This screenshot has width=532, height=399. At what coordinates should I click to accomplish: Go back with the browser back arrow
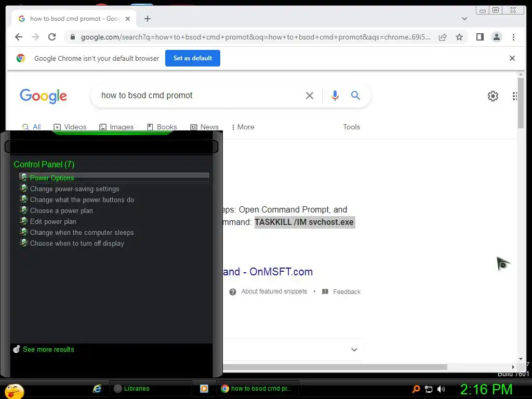[x=19, y=37]
